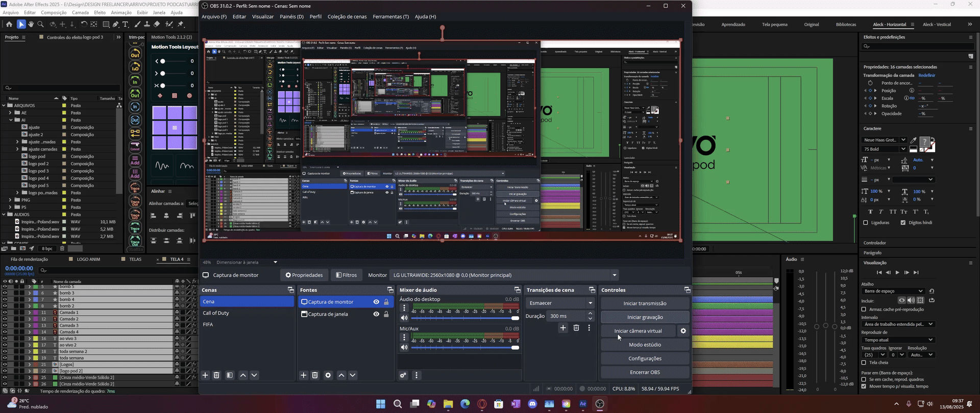
Task: Click Iniciar transmissão button
Action: tap(645, 303)
